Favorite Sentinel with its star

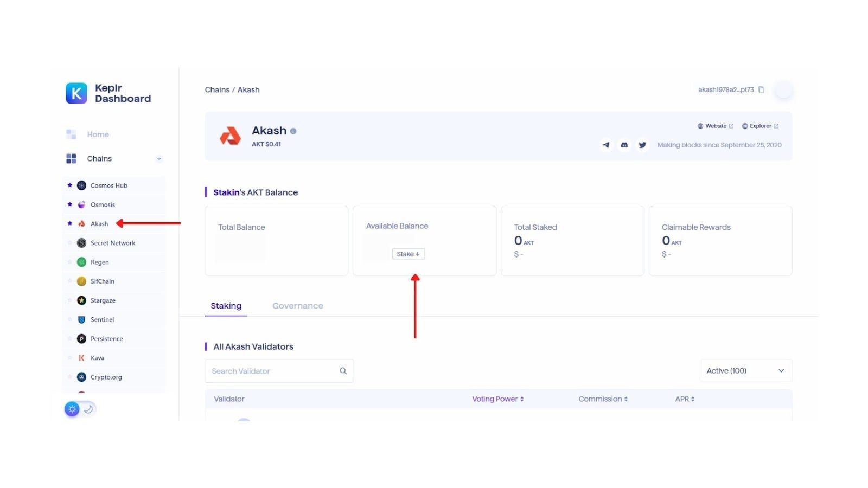[x=69, y=320]
